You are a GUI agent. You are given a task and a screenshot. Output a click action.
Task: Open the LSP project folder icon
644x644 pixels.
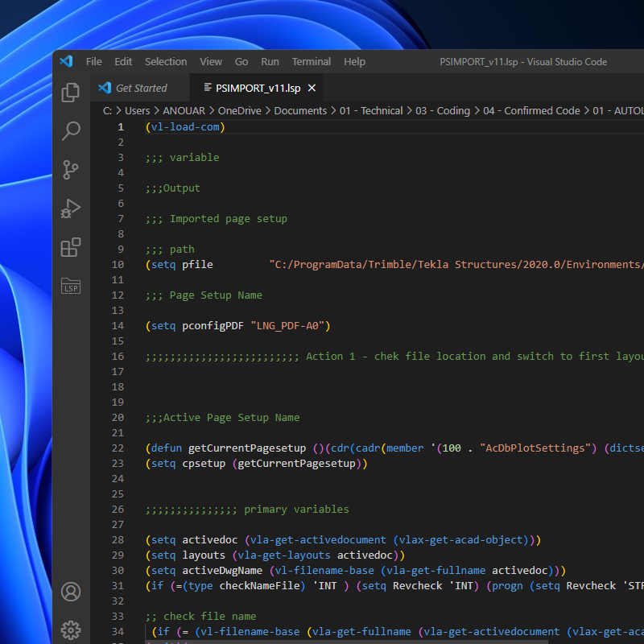71,286
